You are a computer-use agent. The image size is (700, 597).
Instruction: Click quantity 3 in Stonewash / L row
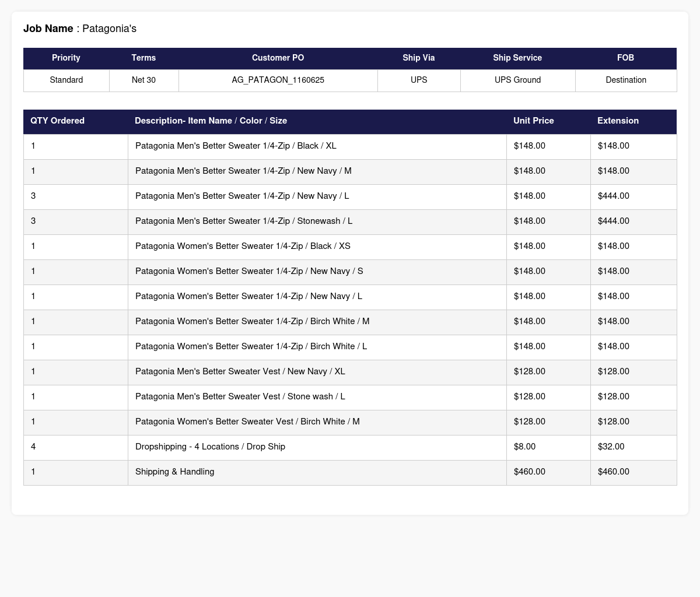pyautogui.click(x=33, y=222)
